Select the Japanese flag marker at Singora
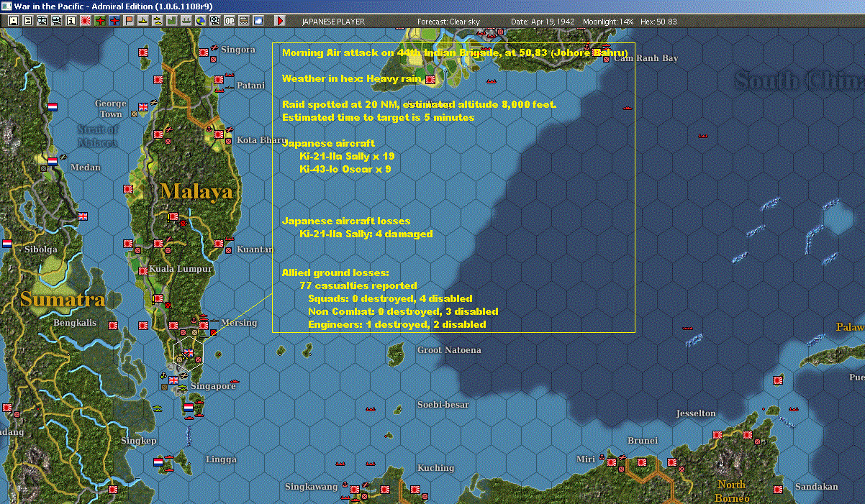The width and height of the screenshot is (865, 504). point(204,52)
